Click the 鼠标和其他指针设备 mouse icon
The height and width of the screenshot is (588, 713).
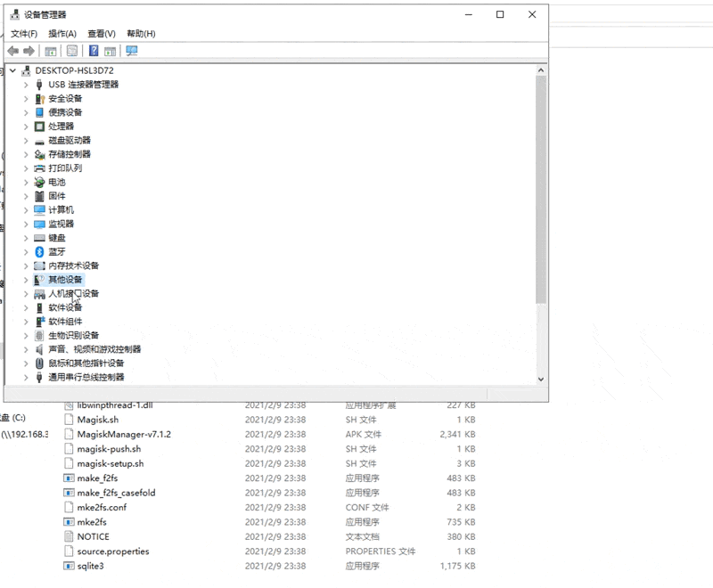coord(39,363)
